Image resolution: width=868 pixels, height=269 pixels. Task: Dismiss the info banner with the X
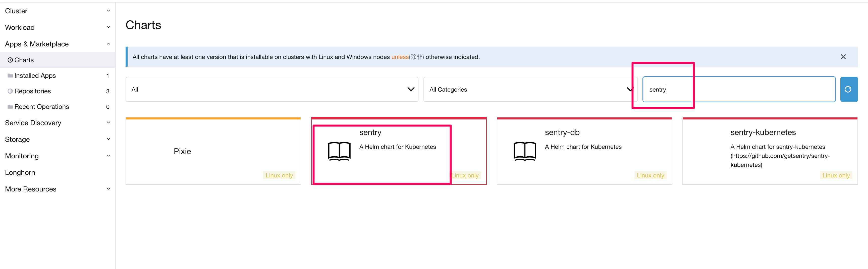pyautogui.click(x=843, y=57)
